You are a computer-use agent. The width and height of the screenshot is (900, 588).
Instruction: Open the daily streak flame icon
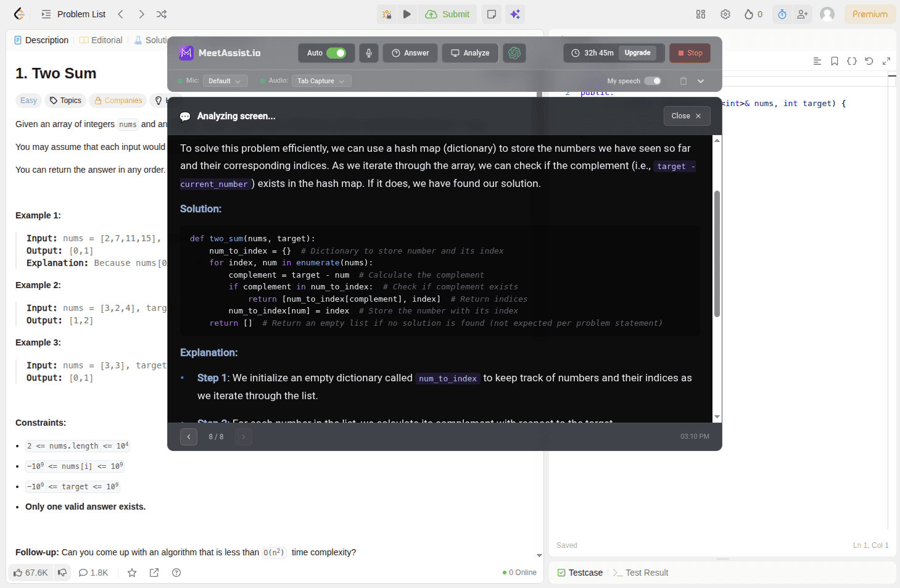point(749,14)
